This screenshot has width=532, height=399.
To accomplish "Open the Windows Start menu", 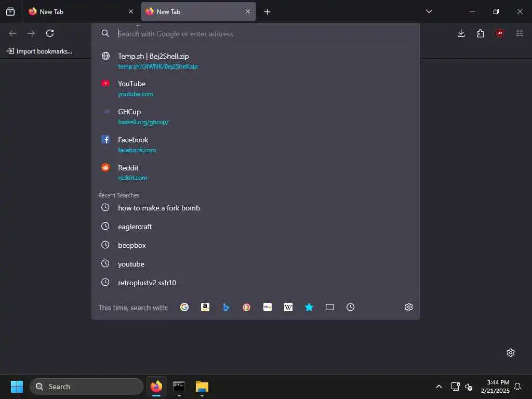I will 17,387.
